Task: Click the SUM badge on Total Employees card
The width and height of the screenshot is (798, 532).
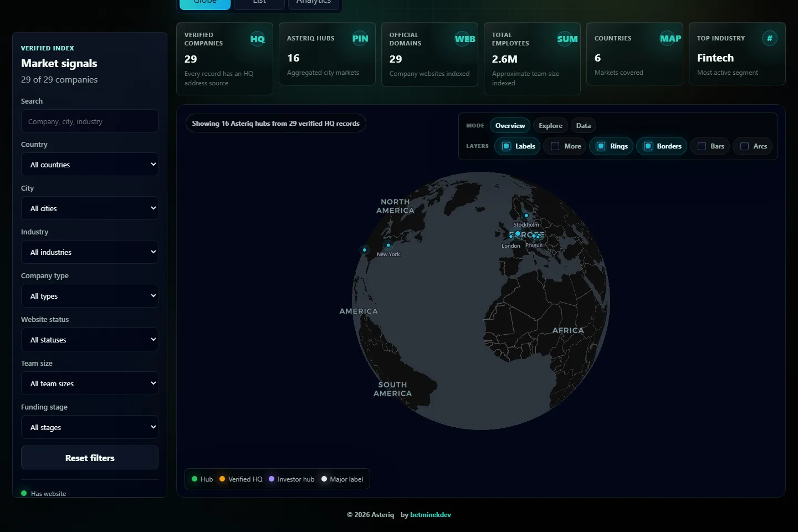Action: coord(567,39)
